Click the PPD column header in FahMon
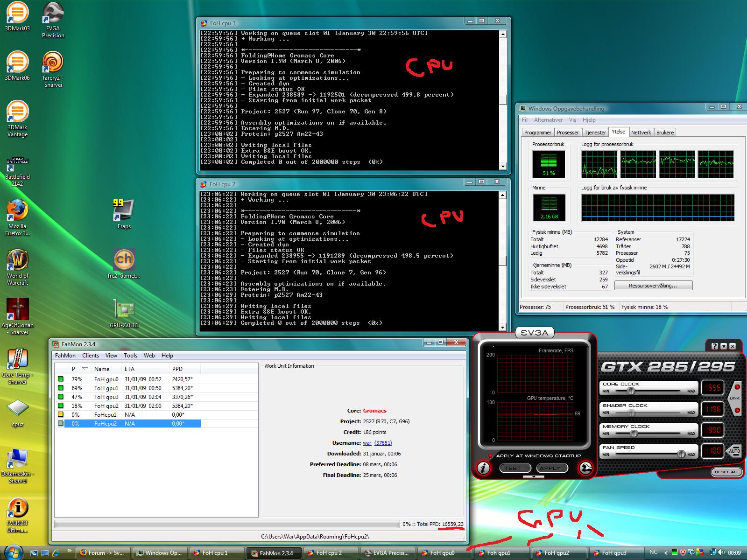This screenshot has height=560, width=747. point(185,369)
